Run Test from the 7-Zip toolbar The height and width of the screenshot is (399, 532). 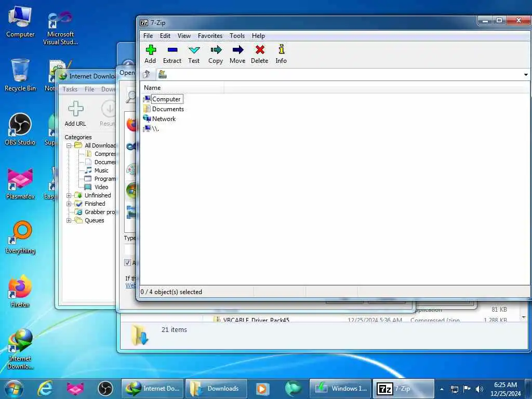[x=194, y=54]
